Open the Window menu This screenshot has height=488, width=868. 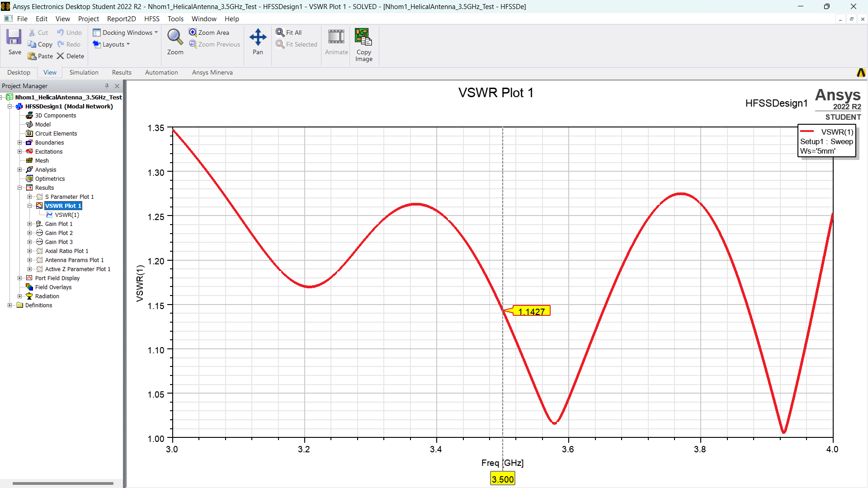[204, 19]
